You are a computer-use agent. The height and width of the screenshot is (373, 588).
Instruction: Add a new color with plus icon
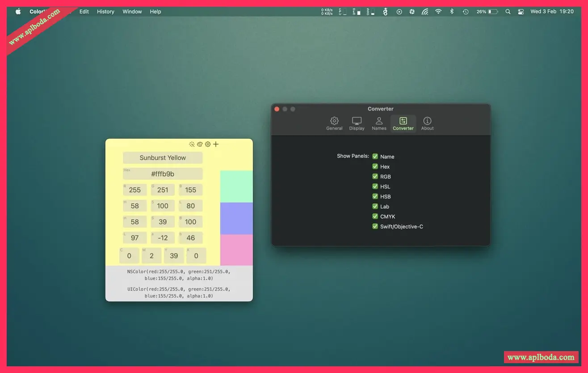point(216,144)
